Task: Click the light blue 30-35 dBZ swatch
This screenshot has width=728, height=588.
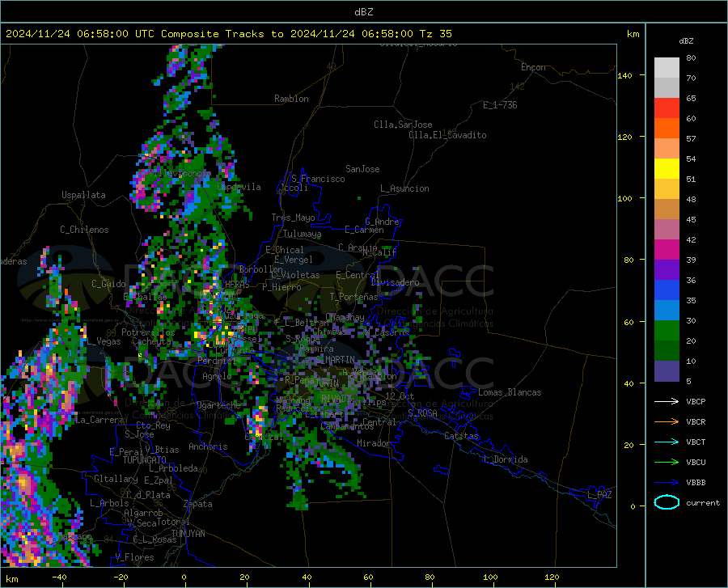Action: [x=667, y=310]
